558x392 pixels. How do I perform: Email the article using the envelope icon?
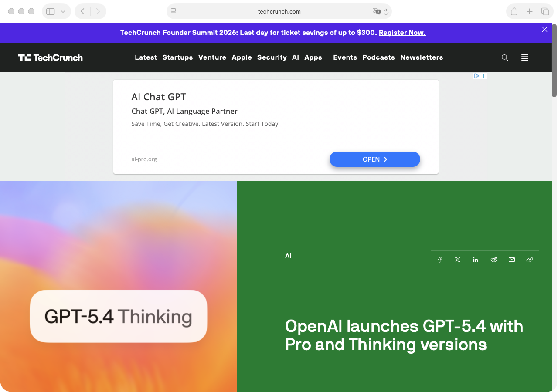click(511, 260)
